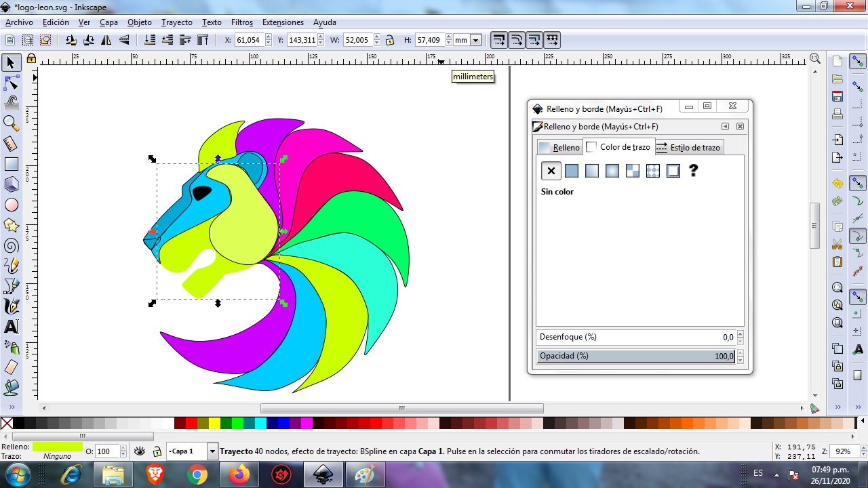Click Select all objects toolbar icon

(x=10, y=40)
